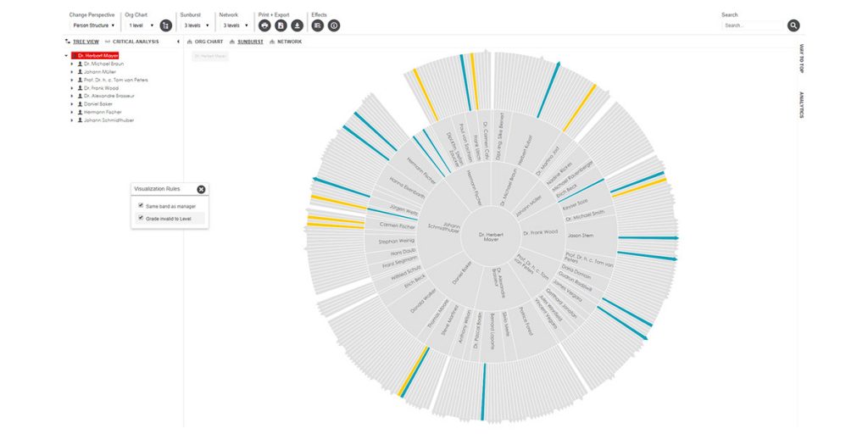The image size is (868, 434).
Task: Click the search magnifier button
Action: tap(793, 25)
